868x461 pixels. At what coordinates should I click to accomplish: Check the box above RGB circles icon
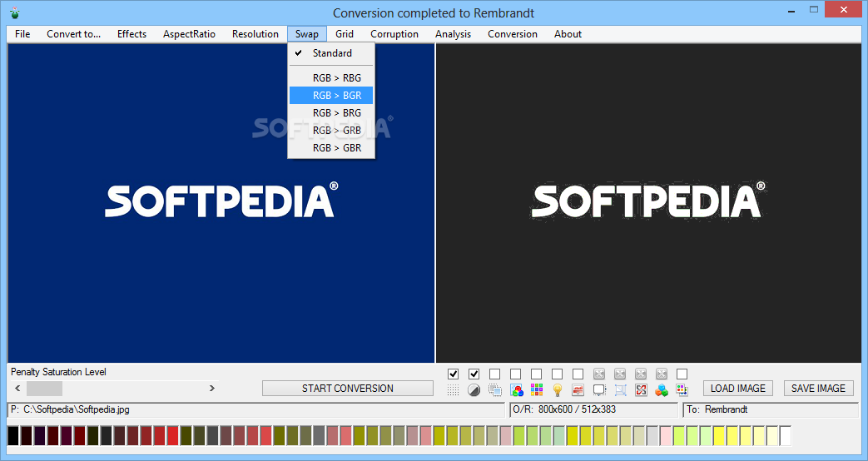[516, 374]
